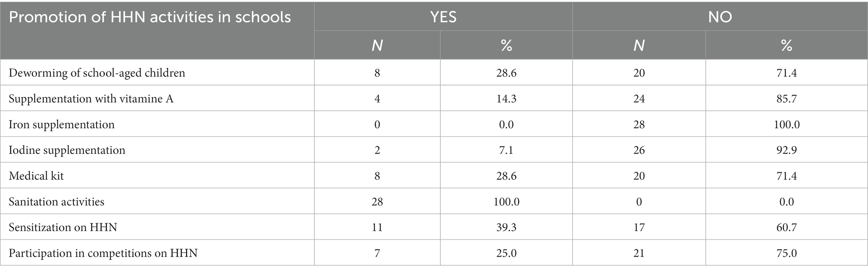
Task: Select the YES column header
Action: [x=443, y=17]
